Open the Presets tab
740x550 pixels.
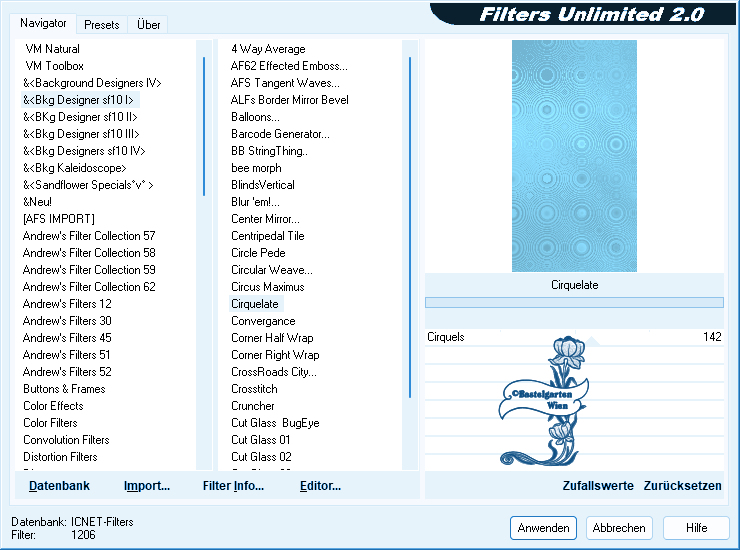[101, 25]
